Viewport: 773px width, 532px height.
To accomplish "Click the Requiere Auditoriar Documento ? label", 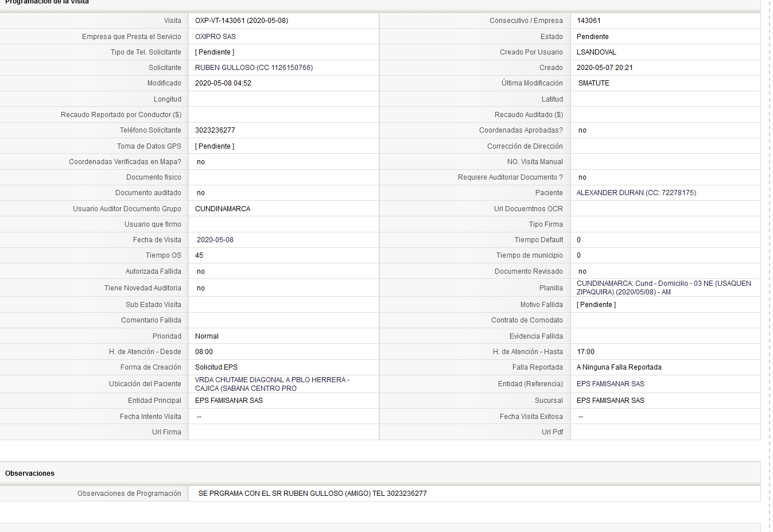I will pyautogui.click(x=510, y=177).
